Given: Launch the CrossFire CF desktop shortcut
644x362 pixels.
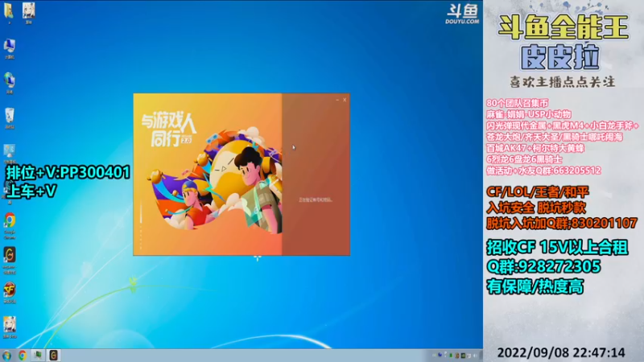Looking at the screenshot, I should click(x=10, y=290).
